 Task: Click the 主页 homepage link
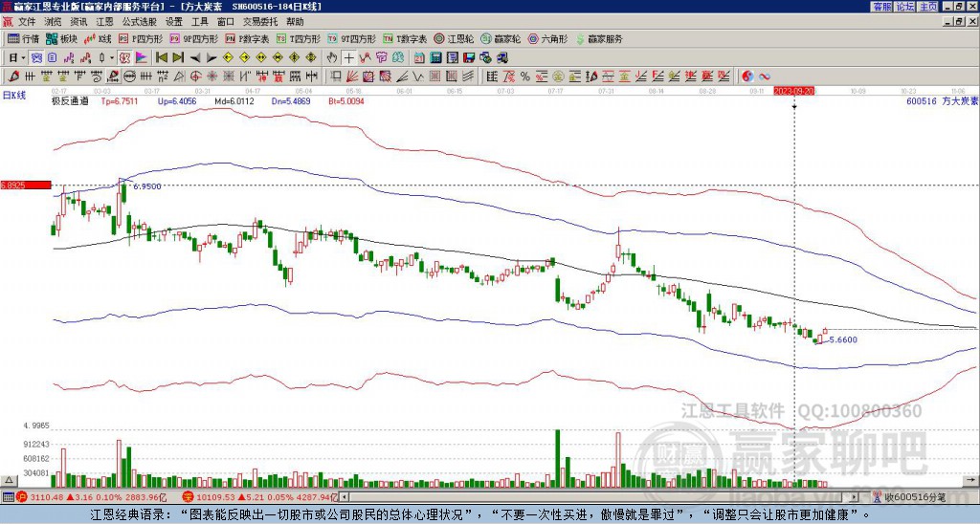coord(928,7)
